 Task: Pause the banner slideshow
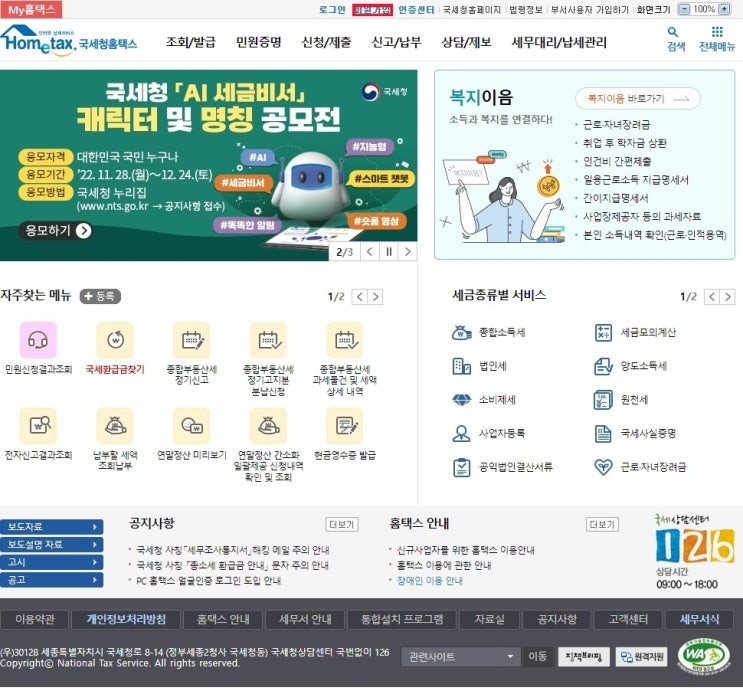pos(389,252)
